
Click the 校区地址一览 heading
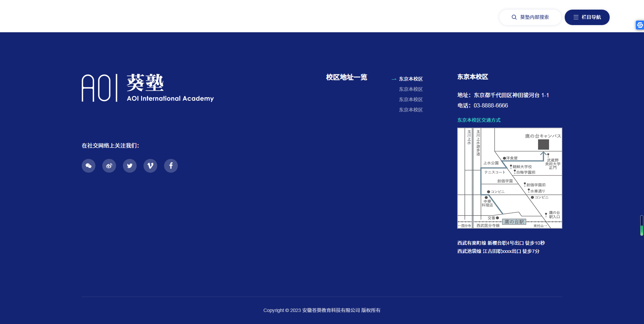(x=346, y=77)
